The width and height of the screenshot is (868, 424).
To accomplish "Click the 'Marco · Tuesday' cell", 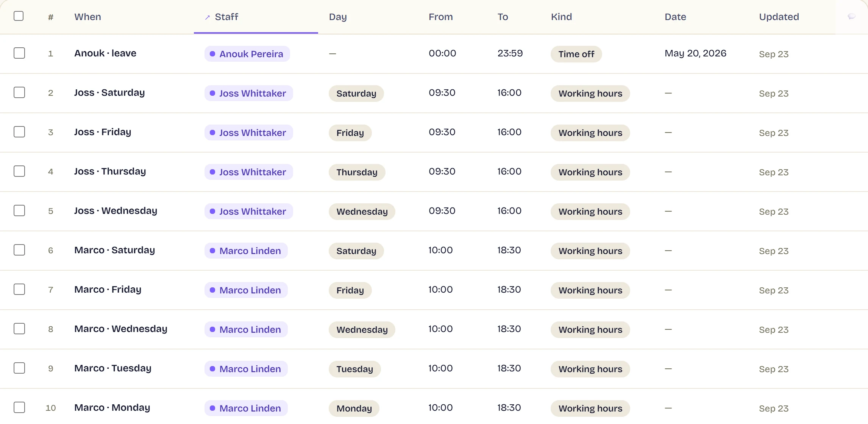I will point(113,368).
